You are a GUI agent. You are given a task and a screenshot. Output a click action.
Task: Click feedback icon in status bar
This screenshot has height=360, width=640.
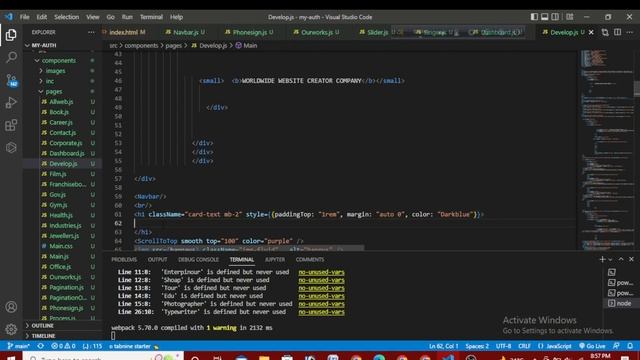[616, 346]
